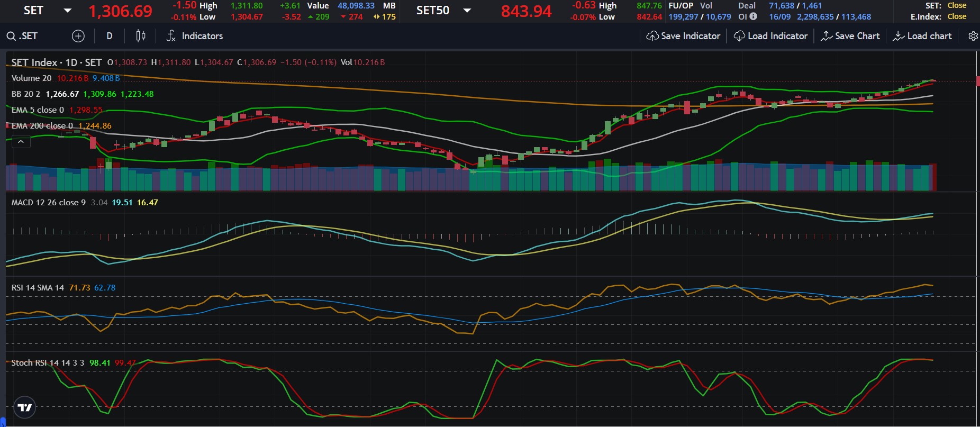Image resolution: width=980 pixels, height=427 pixels.
Task: Click the E.Index market status Close
Action: coord(957,16)
